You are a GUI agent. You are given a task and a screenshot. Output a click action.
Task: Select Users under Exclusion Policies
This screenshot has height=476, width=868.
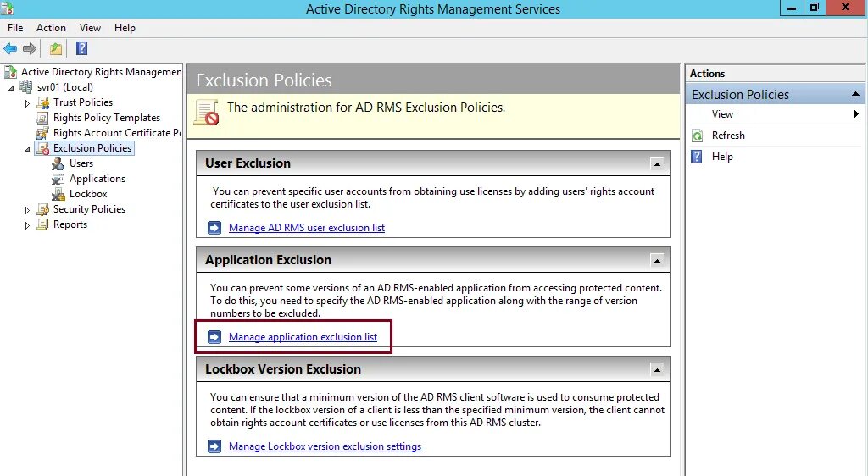click(81, 163)
